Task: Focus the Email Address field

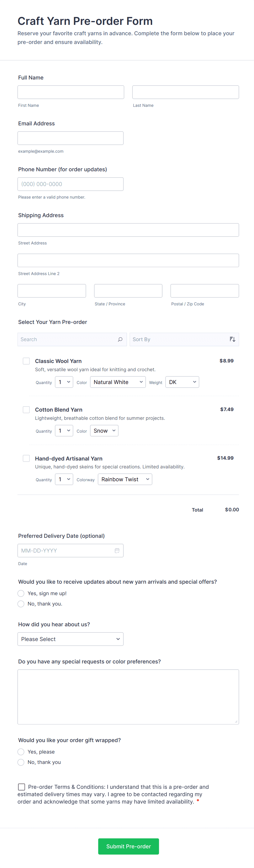Action: pos(70,138)
